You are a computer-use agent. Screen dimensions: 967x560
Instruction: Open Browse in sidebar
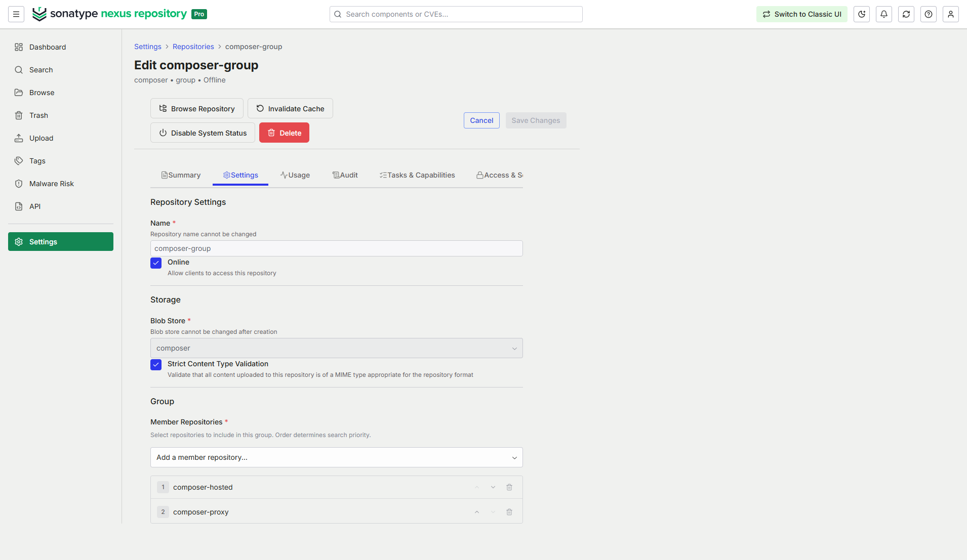[61, 93]
